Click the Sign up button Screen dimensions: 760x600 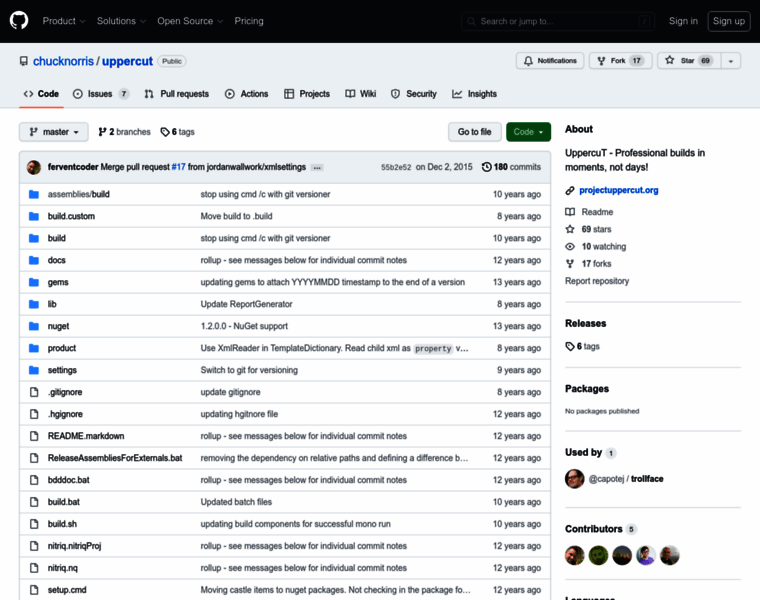728,21
